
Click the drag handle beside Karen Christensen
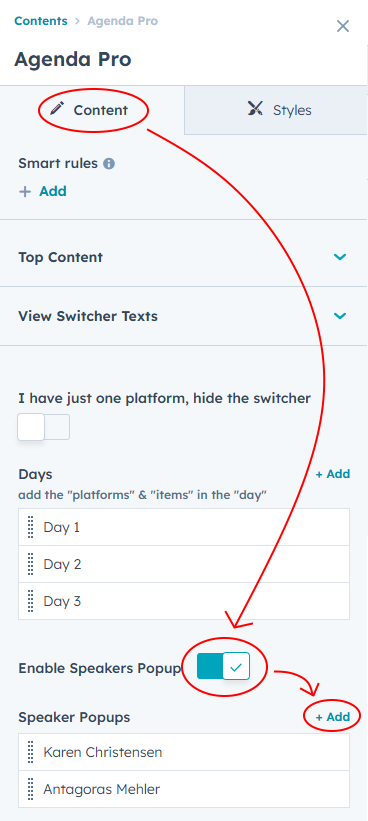point(30,752)
